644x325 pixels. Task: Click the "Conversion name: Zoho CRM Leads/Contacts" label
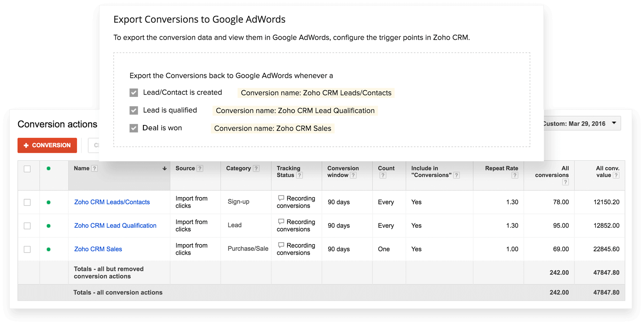pyautogui.click(x=316, y=93)
